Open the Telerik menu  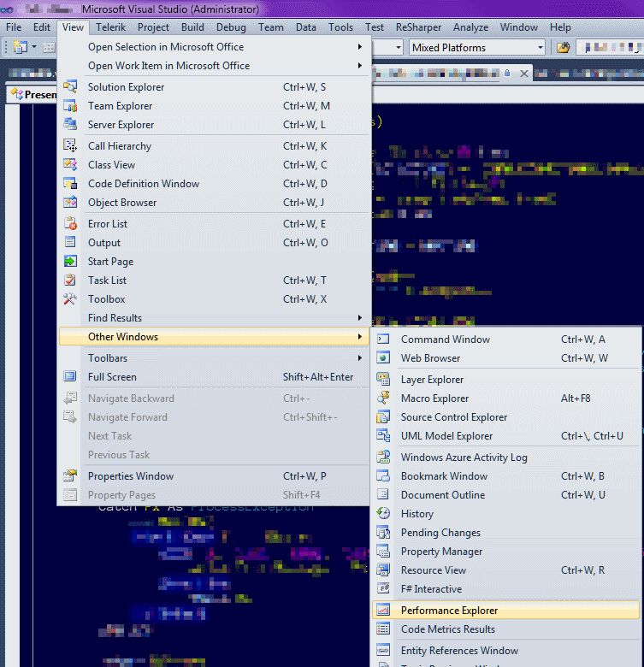[110, 27]
